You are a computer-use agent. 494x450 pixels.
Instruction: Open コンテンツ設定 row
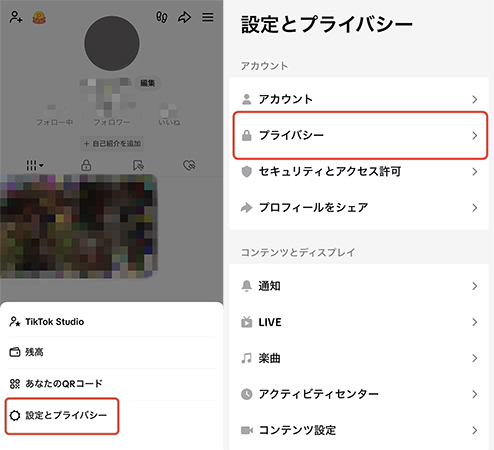coord(359,430)
